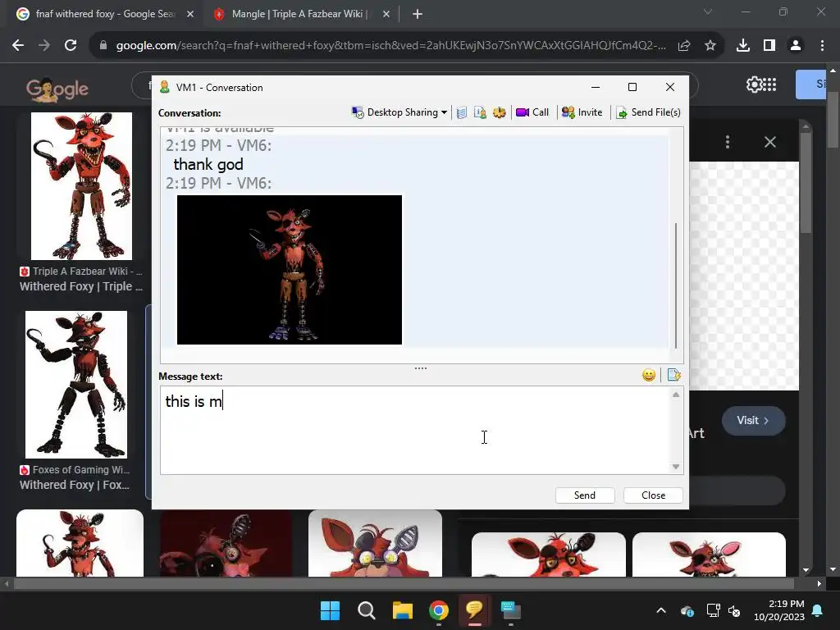The height and width of the screenshot is (630, 840).
Task: Click the teal monitor app taskbar icon
Action: pos(510,610)
